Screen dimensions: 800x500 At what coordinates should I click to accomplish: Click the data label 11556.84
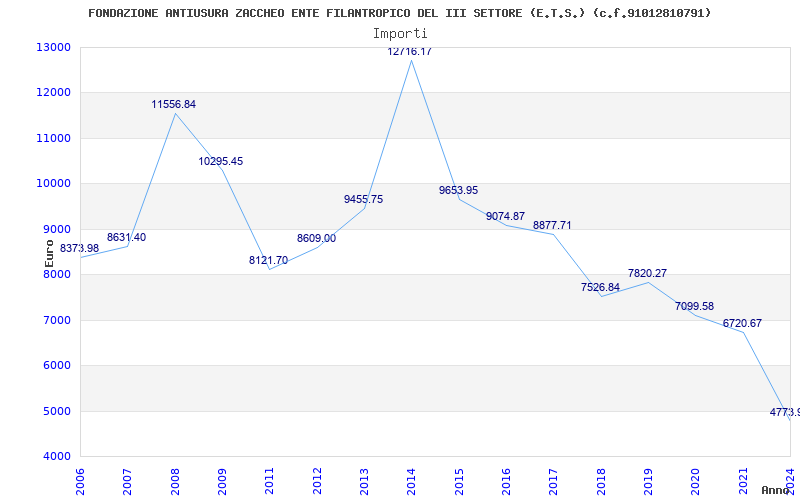173,105
